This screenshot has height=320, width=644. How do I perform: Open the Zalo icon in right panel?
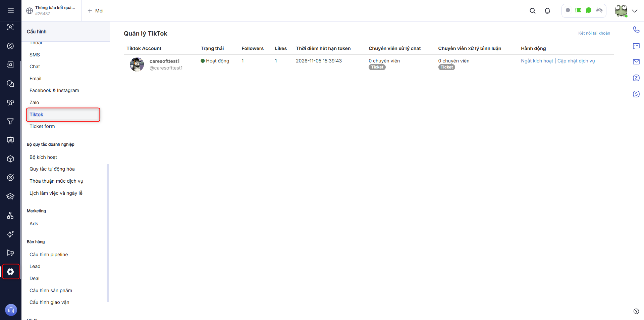636,78
